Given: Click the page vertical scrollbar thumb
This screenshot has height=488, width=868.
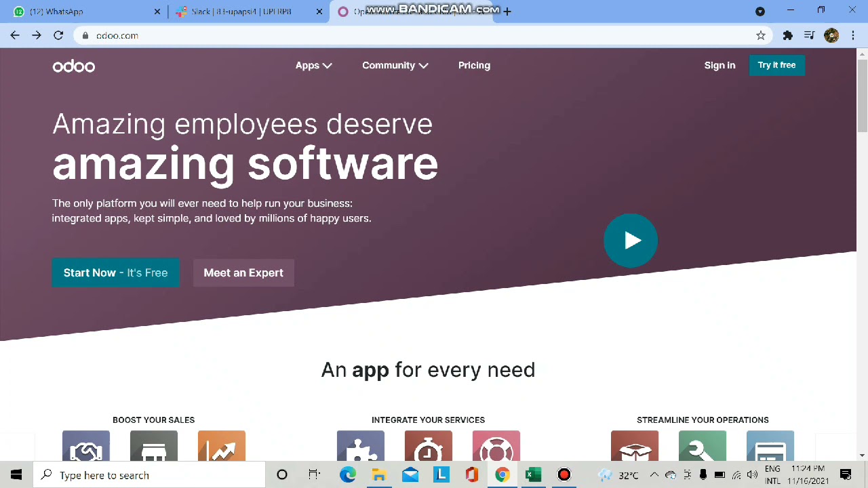Looking at the screenshot, I should [x=862, y=95].
